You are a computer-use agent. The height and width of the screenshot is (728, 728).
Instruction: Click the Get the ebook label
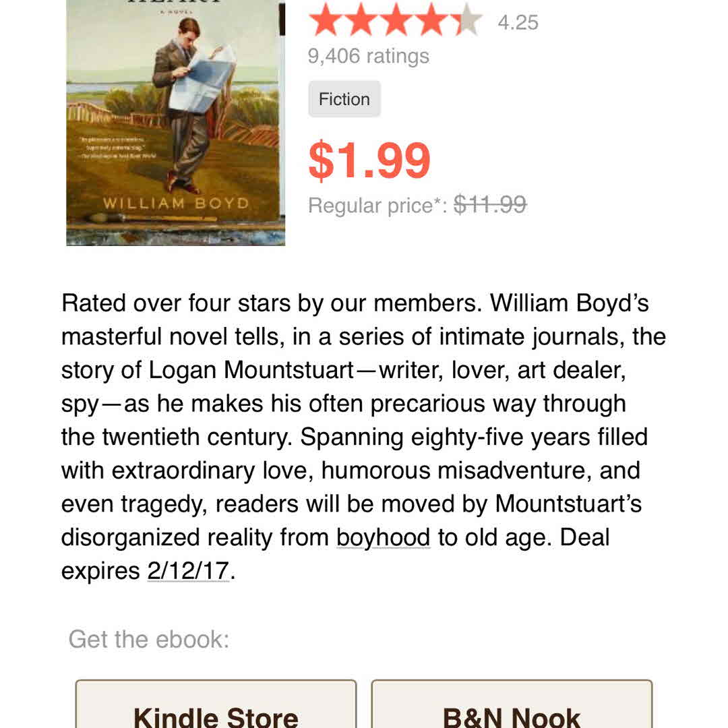coord(149,639)
